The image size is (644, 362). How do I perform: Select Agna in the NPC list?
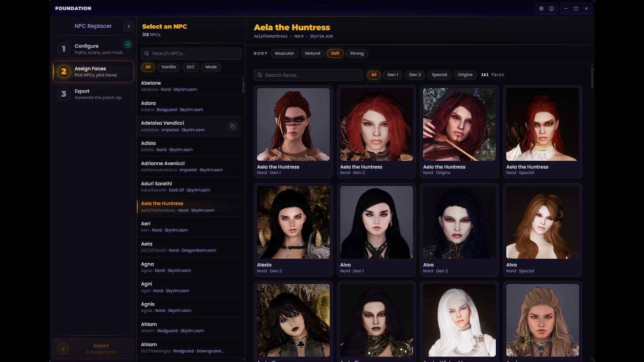click(189, 267)
